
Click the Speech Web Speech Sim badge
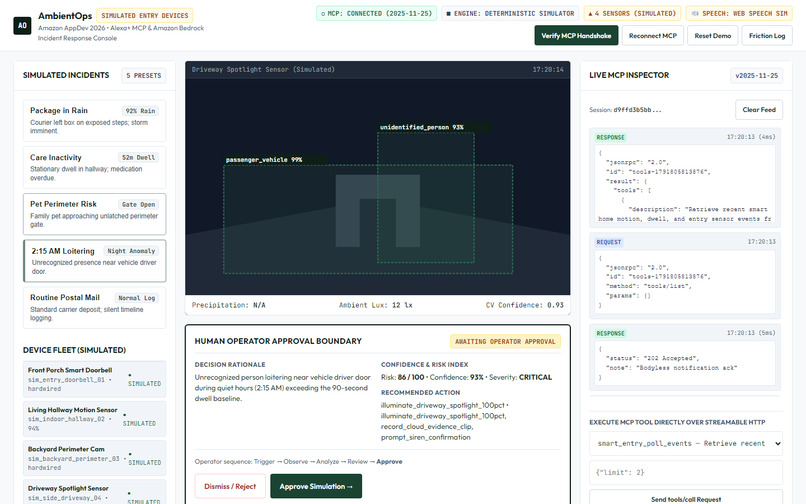tap(739, 13)
